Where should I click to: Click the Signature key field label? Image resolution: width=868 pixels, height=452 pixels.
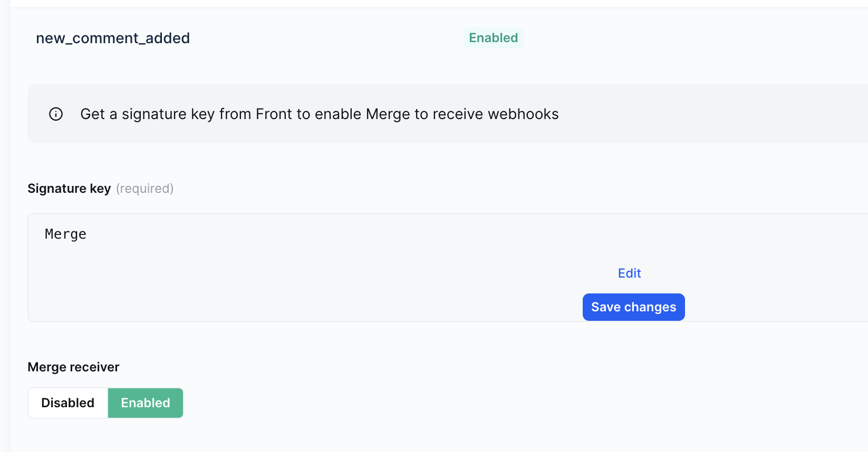click(69, 189)
